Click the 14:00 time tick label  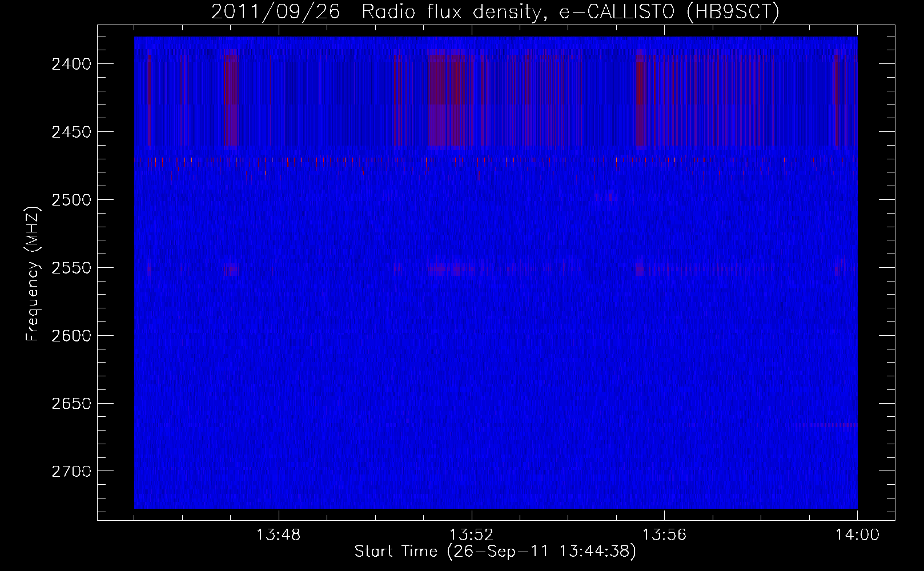coord(858,535)
